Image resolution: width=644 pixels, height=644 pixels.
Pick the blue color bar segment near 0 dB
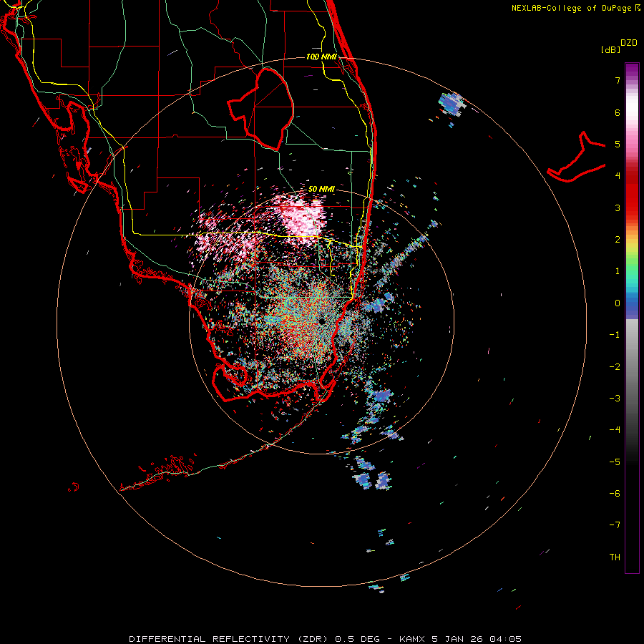[x=632, y=306]
